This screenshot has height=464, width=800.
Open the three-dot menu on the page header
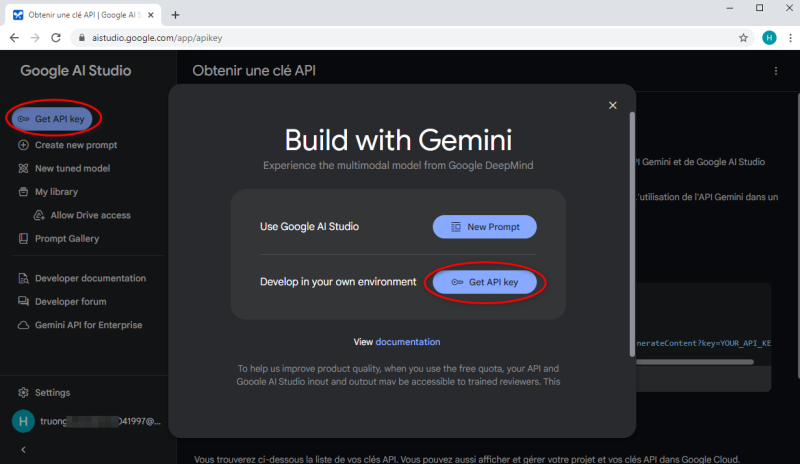[776, 71]
